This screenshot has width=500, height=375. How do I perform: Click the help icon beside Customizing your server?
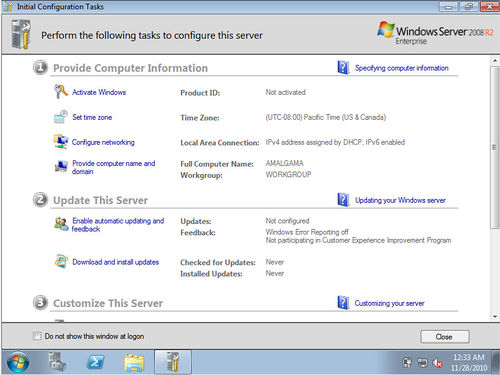pos(343,303)
